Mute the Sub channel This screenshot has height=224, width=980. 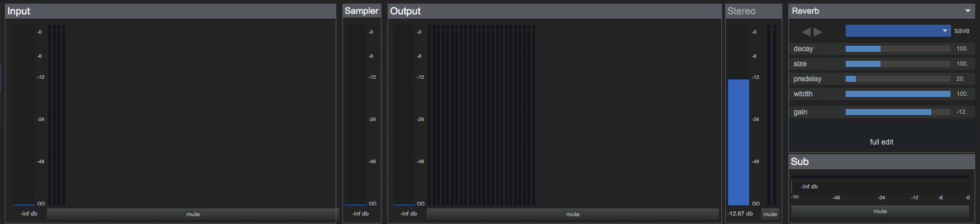(x=880, y=211)
